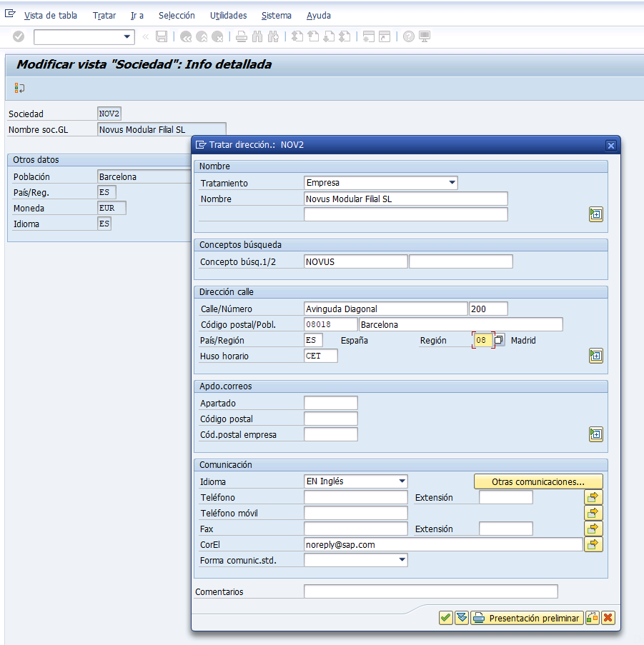Click the change/display toggle icon under the title
The width and height of the screenshot is (644, 645).
click(x=19, y=88)
